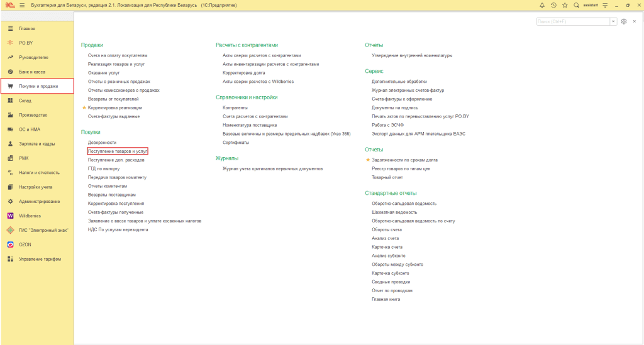Open ГТД по импорту
Screen dimensions: 644x345
tap(104, 168)
